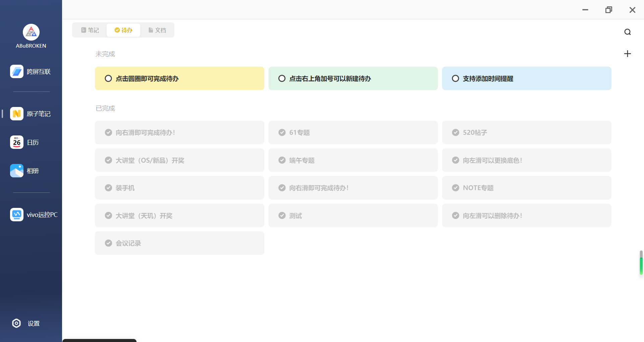This screenshot has width=644, height=342.
Task: Uncheck the 装手机 checkmark
Action: coord(108,188)
